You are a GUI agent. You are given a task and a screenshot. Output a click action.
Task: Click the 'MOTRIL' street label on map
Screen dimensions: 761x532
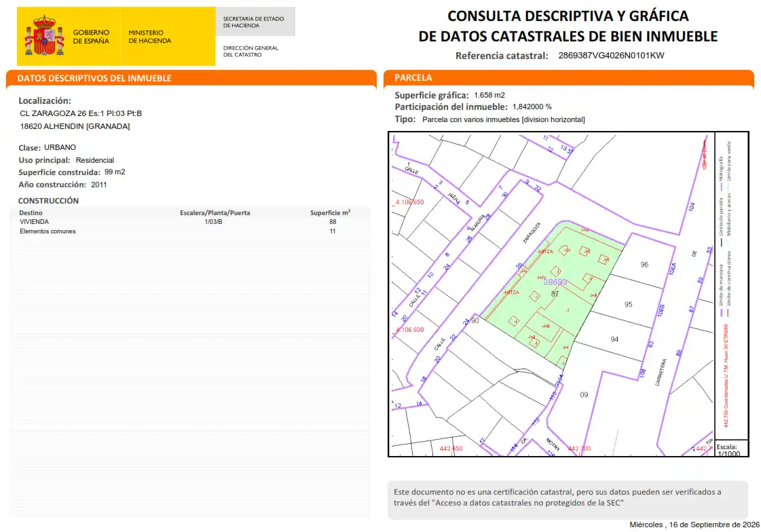point(553,444)
